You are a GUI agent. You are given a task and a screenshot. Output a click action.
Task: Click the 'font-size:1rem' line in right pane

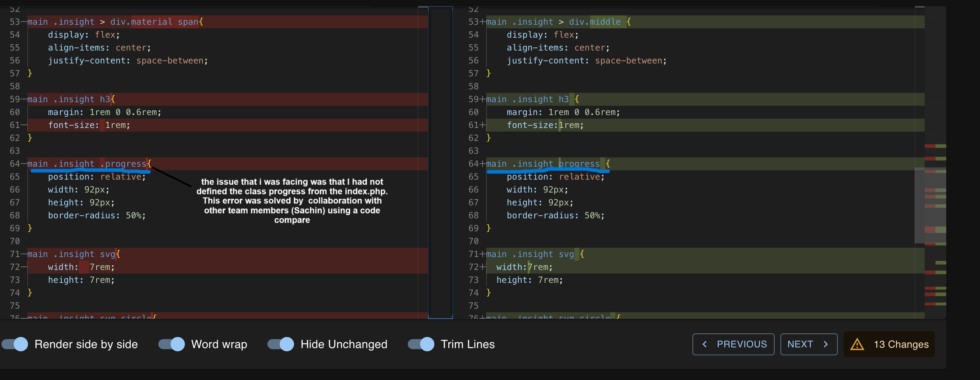pos(545,125)
